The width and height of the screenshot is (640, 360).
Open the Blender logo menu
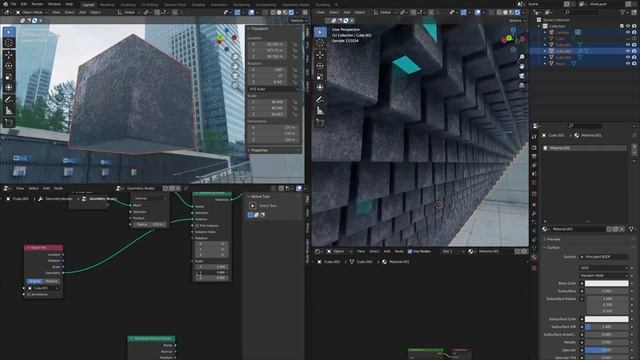[x=5, y=4]
